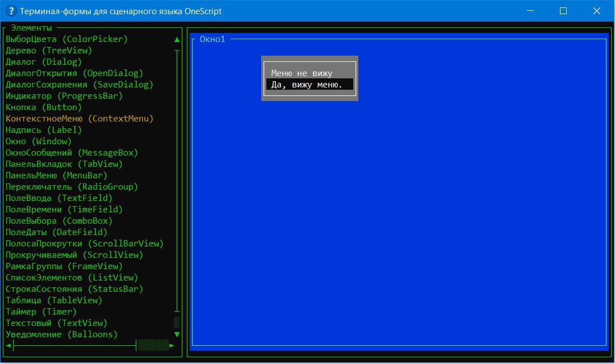Select 'Да, вижу меню.' menu entry

307,85
